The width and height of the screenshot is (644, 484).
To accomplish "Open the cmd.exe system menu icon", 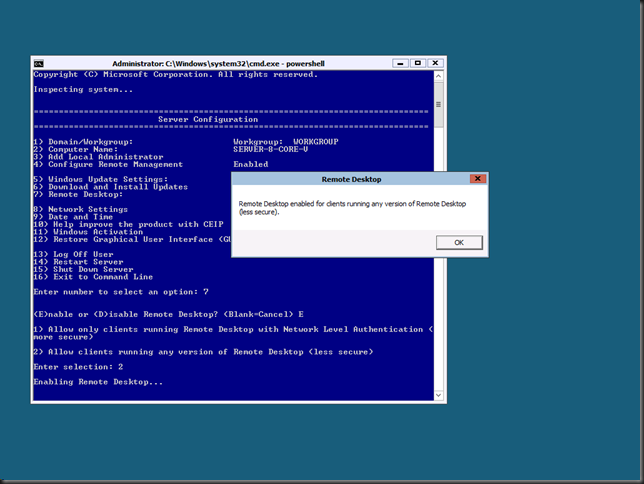I will coord(39,63).
